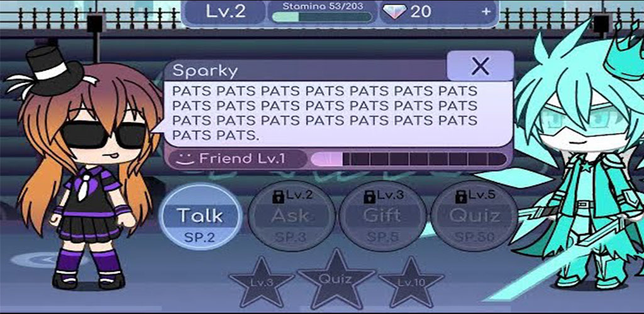
Task: Tap the Quiz star in the middle
Action: [x=336, y=278]
